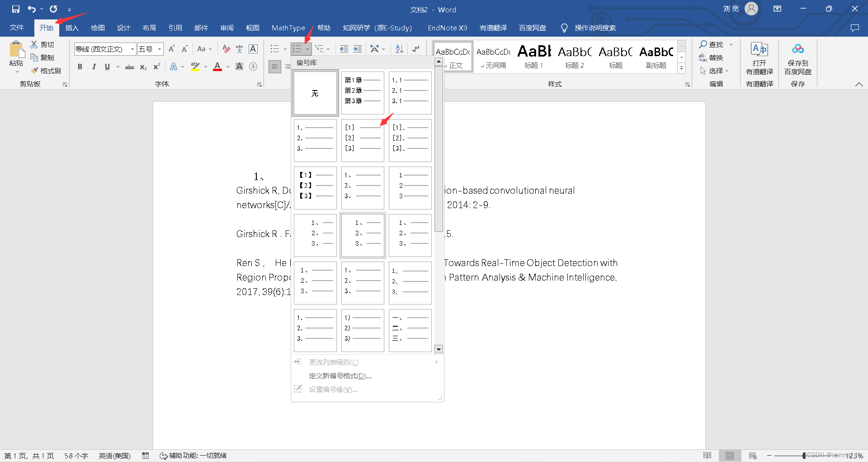Image resolution: width=868 pixels, height=462 pixels.
Task: Switch to the Layout (布局) tab
Action: pos(149,28)
